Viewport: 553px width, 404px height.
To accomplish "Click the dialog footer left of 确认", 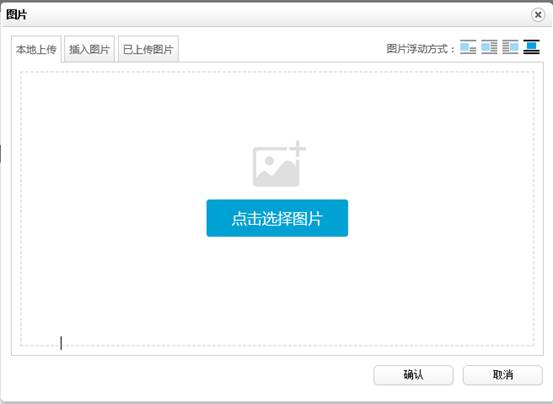I will (190, 375).
